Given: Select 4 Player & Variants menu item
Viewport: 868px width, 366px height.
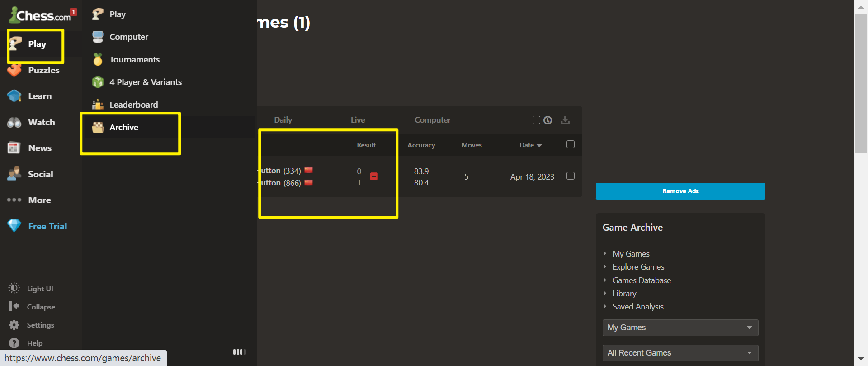Looking at the screenshot, I should (x=146, y=82).
